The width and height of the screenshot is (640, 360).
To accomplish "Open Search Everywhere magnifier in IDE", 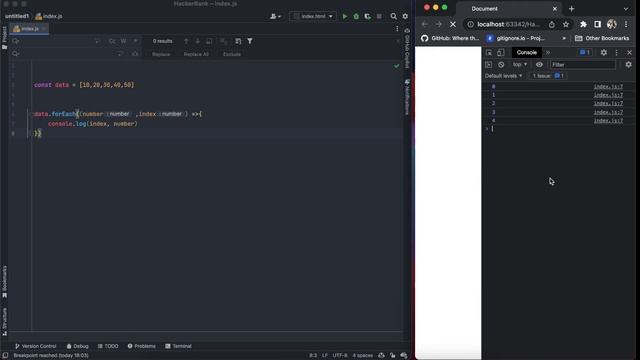I will [393, 16].
